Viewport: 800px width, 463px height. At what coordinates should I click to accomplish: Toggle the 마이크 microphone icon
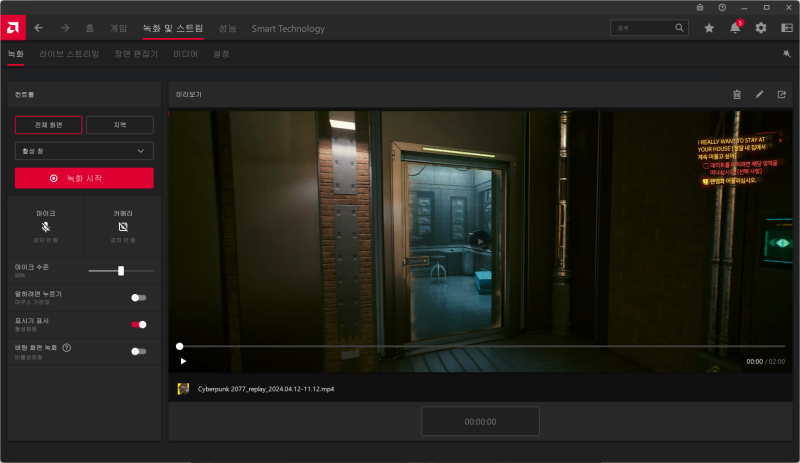point(46,227)
